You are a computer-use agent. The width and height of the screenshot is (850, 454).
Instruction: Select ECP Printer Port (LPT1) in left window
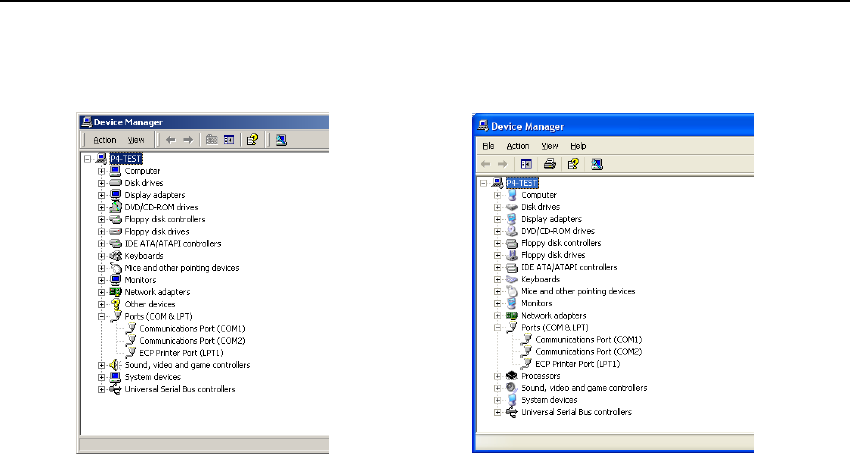[x=181, y=353]
